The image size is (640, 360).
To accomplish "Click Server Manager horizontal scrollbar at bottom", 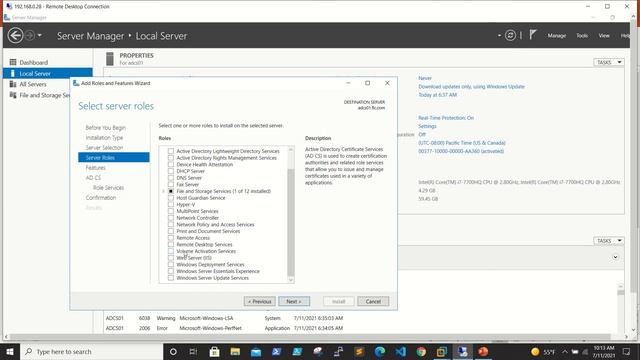I will pos(310,337).
